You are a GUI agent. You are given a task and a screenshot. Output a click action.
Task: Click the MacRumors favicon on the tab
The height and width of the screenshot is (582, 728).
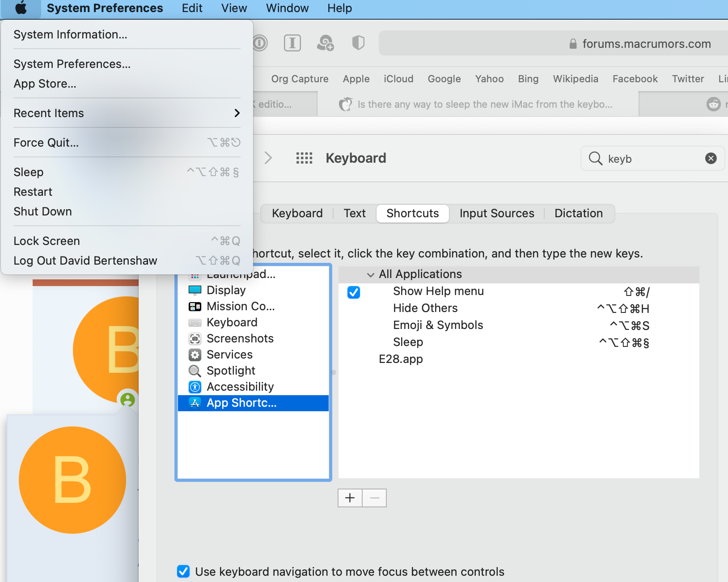[346, 104]
